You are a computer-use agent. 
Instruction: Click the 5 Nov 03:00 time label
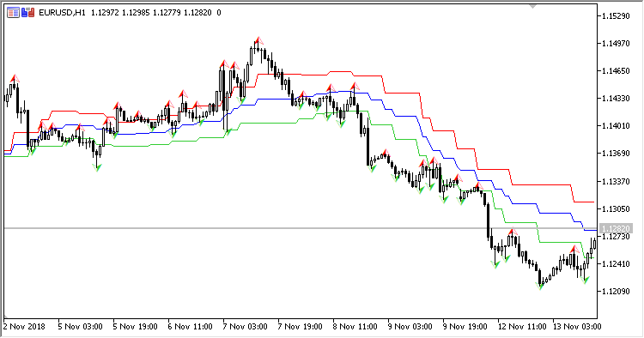click(x=80, y=327)
